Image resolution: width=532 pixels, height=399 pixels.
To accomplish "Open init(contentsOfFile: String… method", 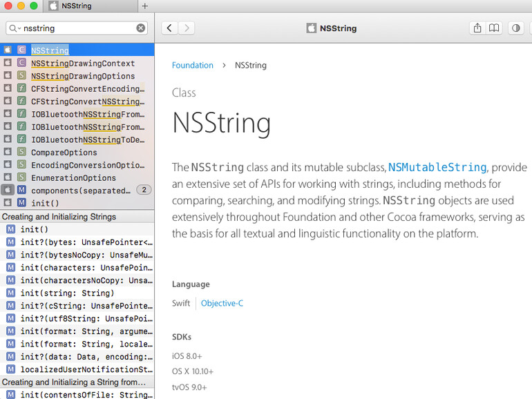I will point(77,394).
